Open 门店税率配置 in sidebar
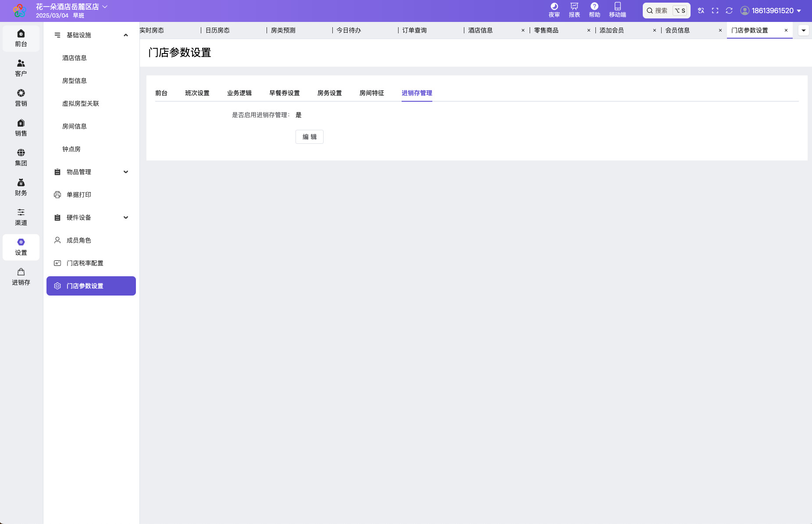 tap(85, 263)
